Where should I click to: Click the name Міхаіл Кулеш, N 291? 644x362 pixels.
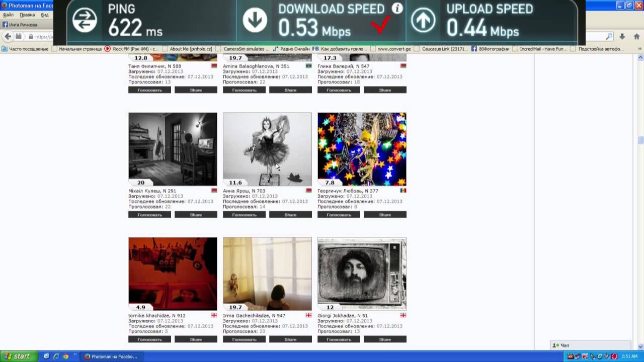152,191
